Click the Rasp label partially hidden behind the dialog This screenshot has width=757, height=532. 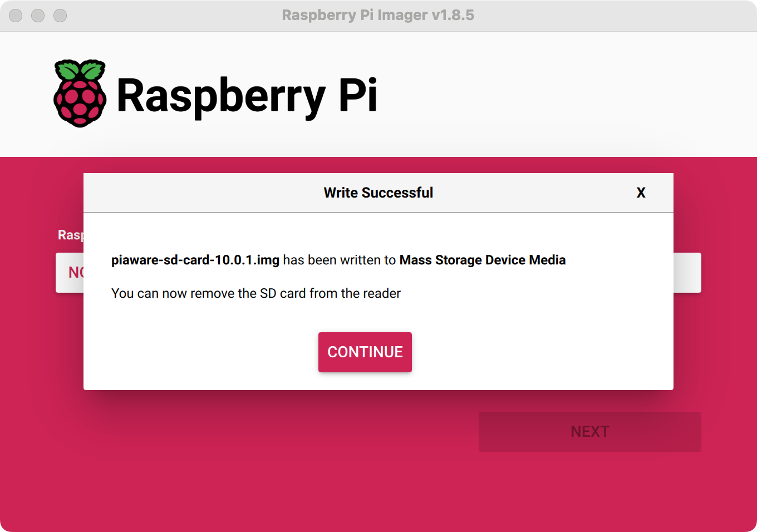[x=70, y=235]
